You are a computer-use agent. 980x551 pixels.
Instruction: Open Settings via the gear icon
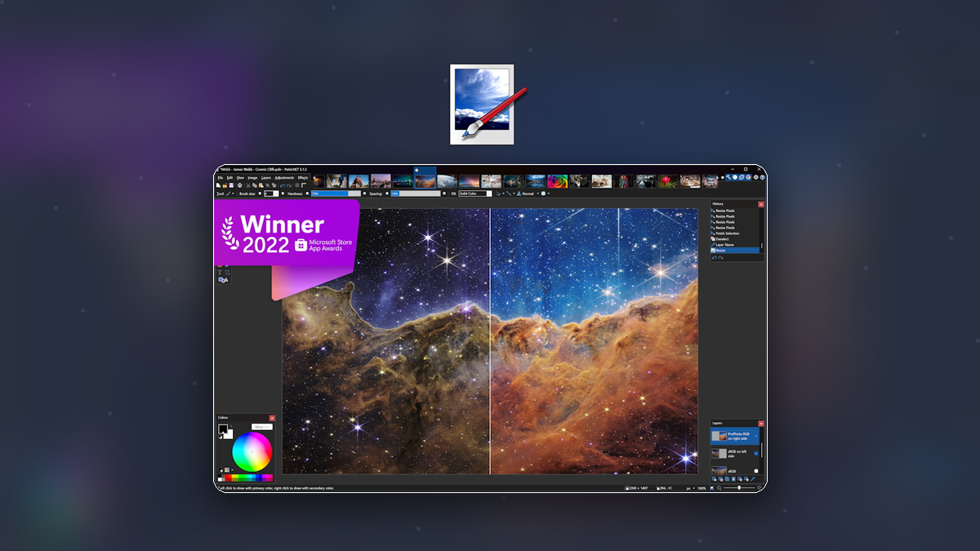pyautogui.click(x=756, y=177)
